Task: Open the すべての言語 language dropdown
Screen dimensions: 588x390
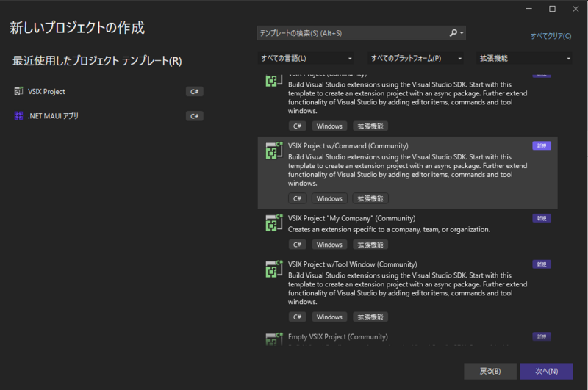Action: click(306, 59)
